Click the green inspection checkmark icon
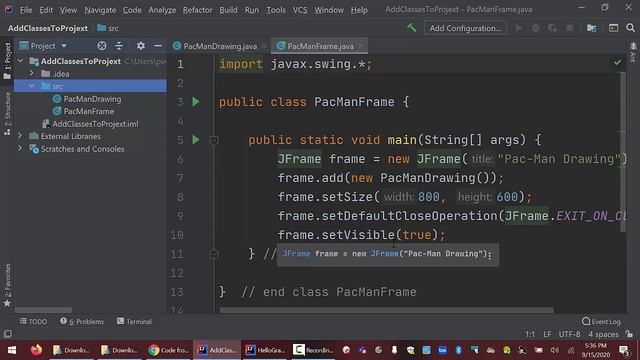Image resolution: width=640 pixels, height=360 pixels. click(x=617, y=62)
